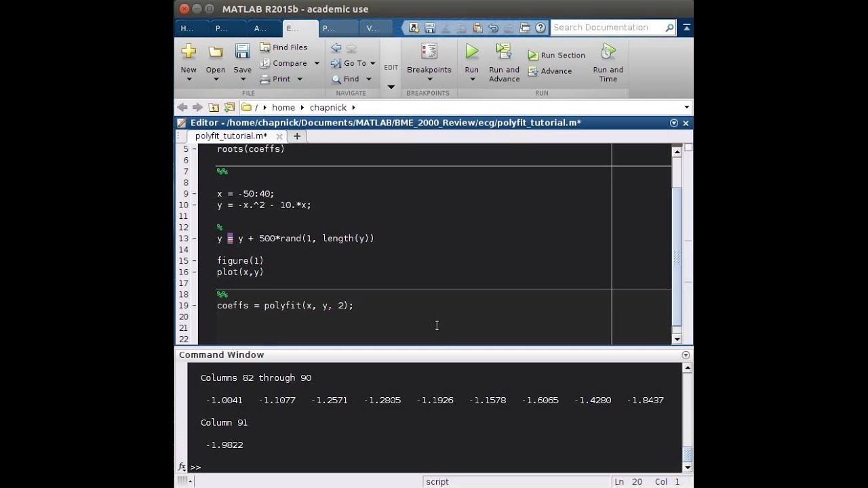Click the switch windows icon
Viewport: 868px width, 488px height.
pos(525,28)
